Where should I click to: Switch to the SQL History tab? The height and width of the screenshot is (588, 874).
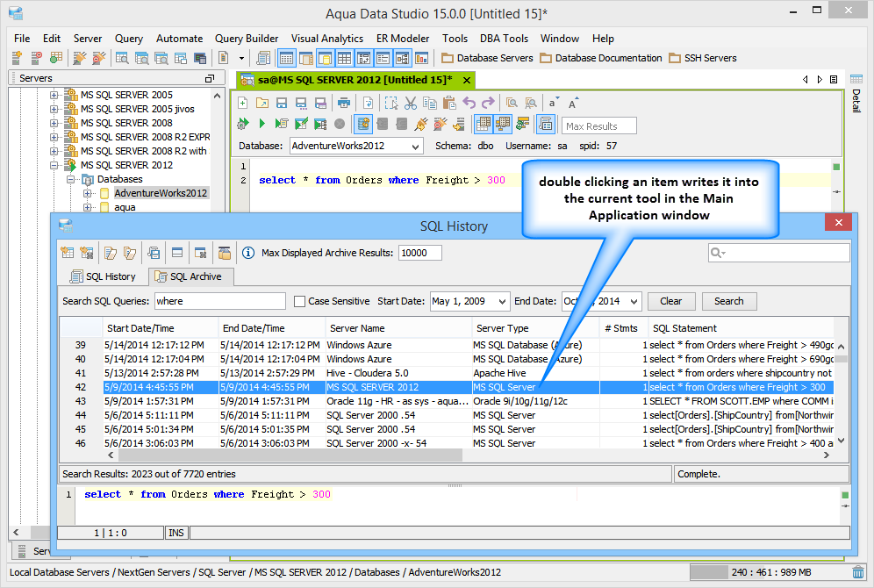click(103, 276)
